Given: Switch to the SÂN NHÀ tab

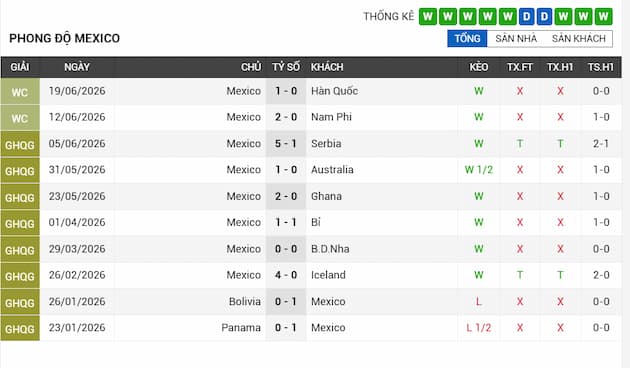Looking at the screenshot, I should click(x=516, y=39).
